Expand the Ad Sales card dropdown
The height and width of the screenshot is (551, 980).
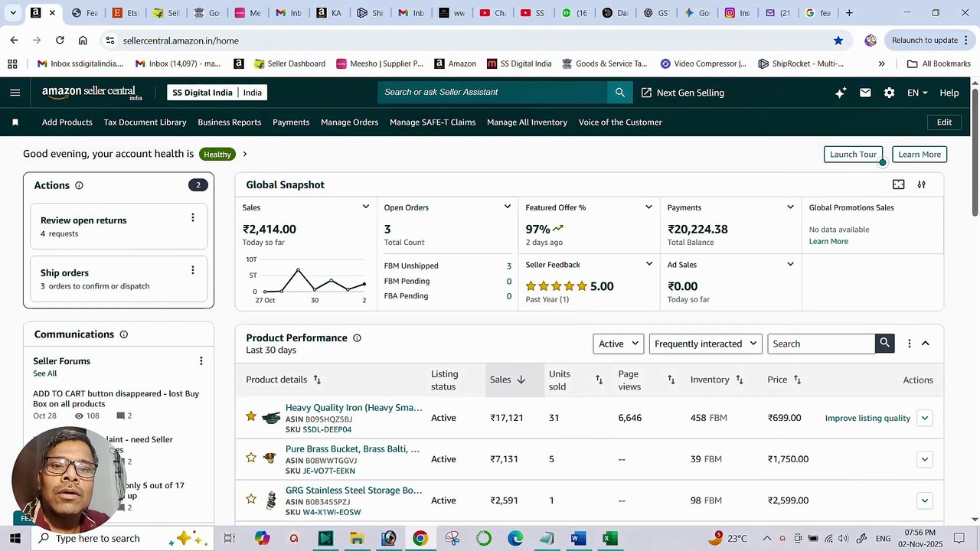pyautogui.click(x=790, y=265)
